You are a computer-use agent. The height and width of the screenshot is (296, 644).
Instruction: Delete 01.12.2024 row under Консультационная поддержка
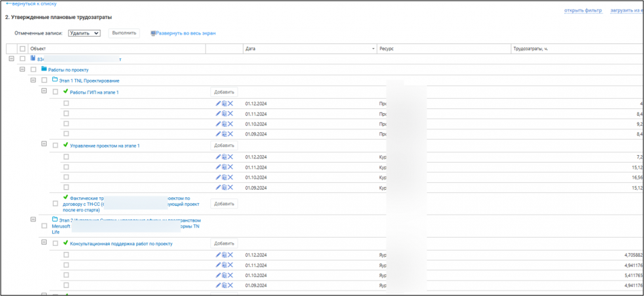230,255
